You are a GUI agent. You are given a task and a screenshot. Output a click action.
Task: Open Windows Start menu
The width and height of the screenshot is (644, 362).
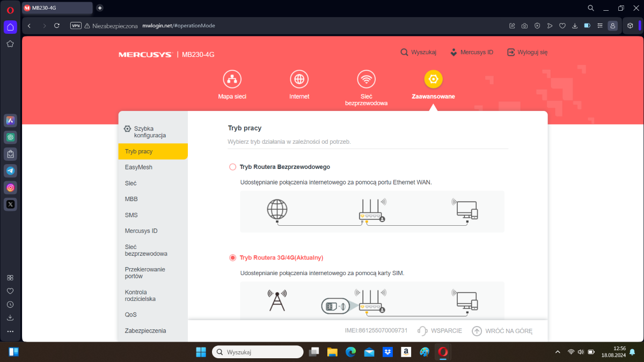click(x=201, y=352)
